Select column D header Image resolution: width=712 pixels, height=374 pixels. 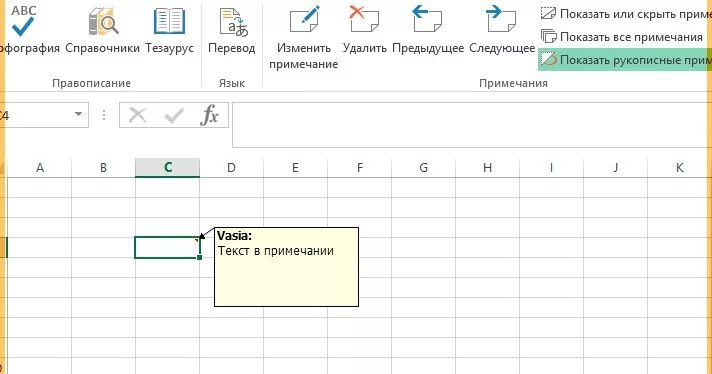click(x=232, y=168)
